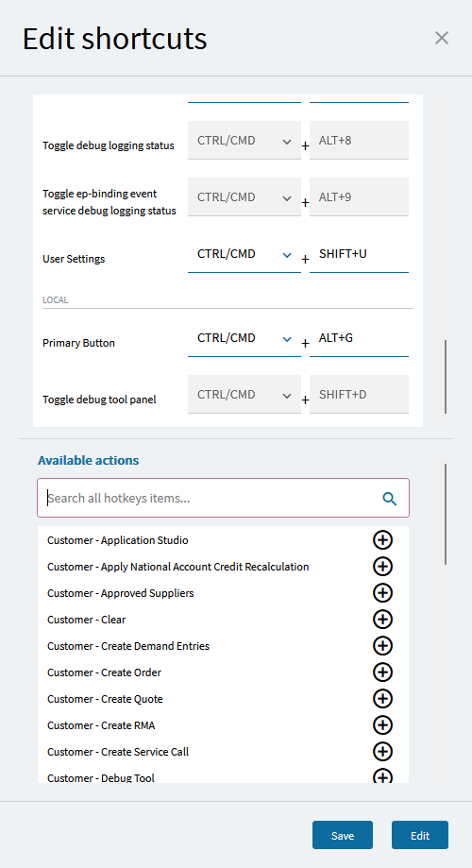
Task: Add Customer - Create Order action
Action: point(382,672)
